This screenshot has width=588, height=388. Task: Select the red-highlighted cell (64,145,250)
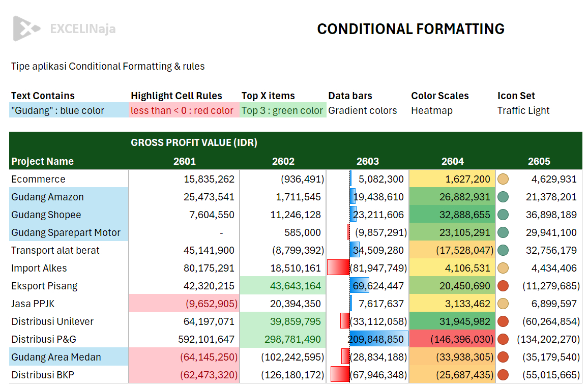(184, 357)
